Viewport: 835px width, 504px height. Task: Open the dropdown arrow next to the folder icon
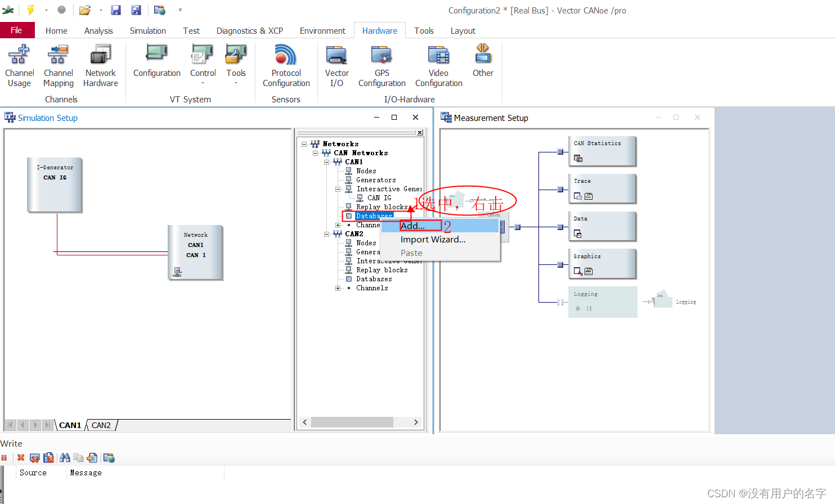(x=101, y=10)
